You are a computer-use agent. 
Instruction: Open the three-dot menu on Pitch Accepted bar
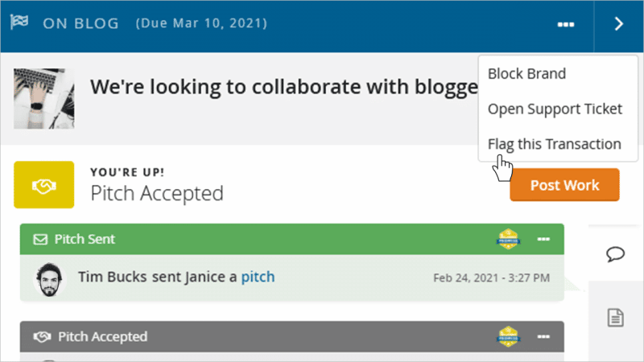(543, 336)
